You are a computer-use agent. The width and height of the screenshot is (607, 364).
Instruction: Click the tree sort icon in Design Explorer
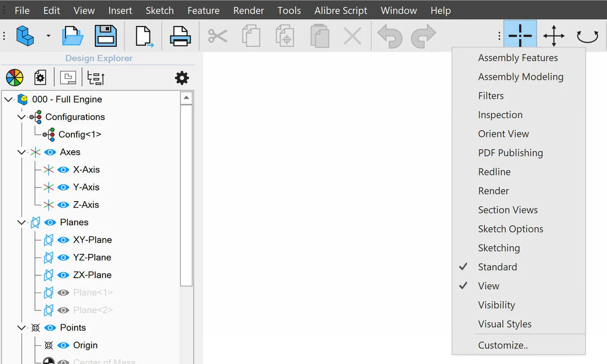pyautogui.click(x=96, y=77)
